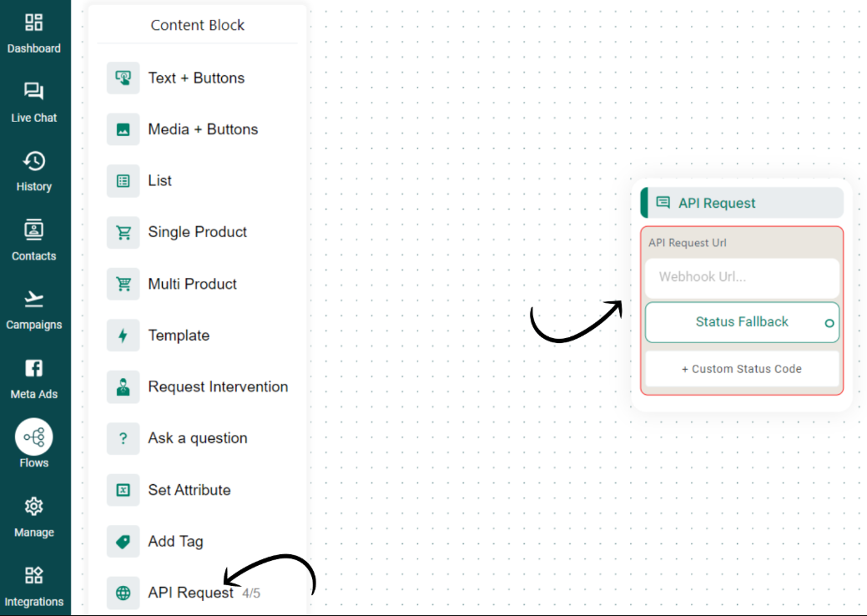Click the Status Fallback button
Screen dimensions: 867x616
click(x=742, y=322)
